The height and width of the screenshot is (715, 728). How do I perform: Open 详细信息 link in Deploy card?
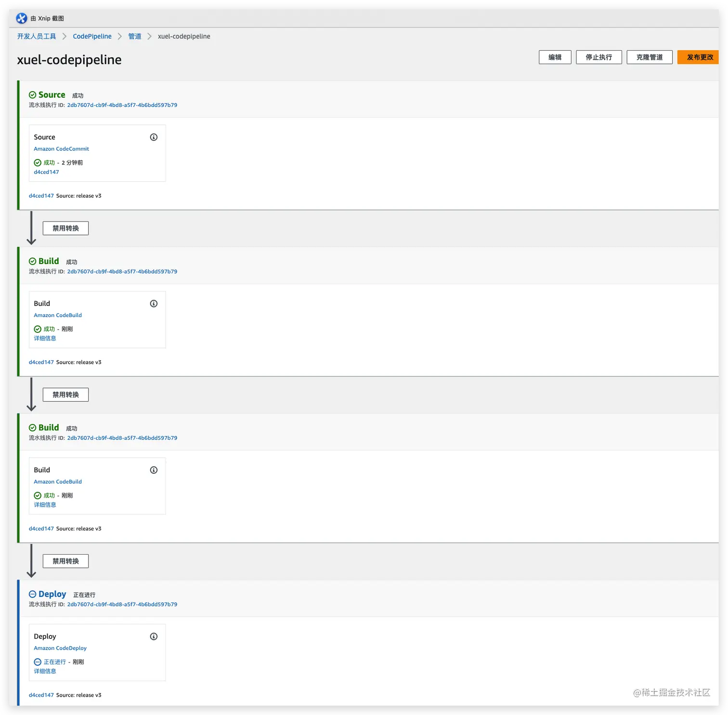pos(45,671)
